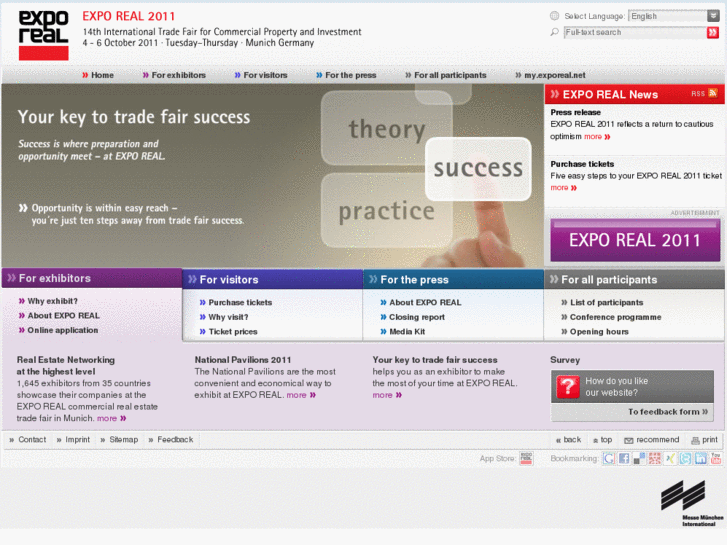This screenshot has width=727, height=545.
Task: Bookmark with Google icon
Action: pyautogui.click(x=609, y=459)
